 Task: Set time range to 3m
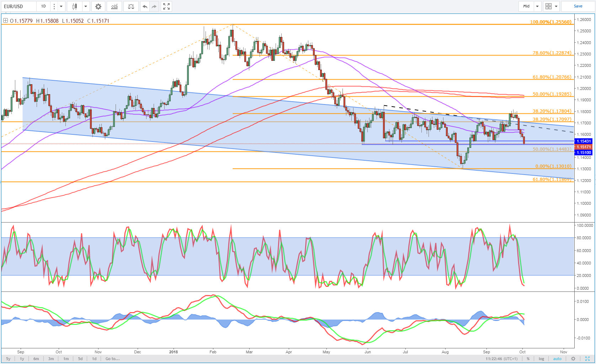click(x=51, y=359)
